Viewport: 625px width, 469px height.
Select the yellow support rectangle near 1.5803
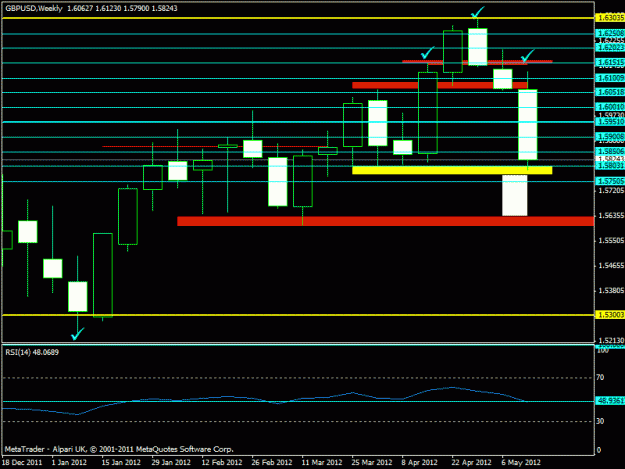452,170
